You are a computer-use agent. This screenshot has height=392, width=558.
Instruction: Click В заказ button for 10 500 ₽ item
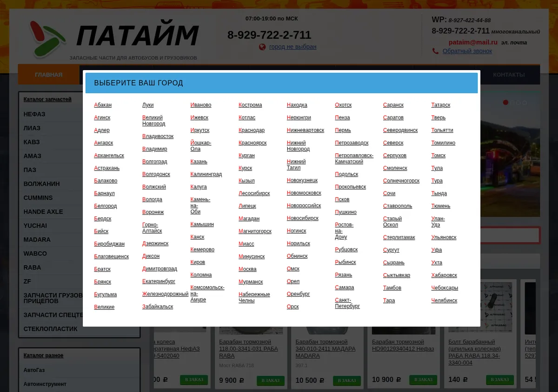(347, 380)
